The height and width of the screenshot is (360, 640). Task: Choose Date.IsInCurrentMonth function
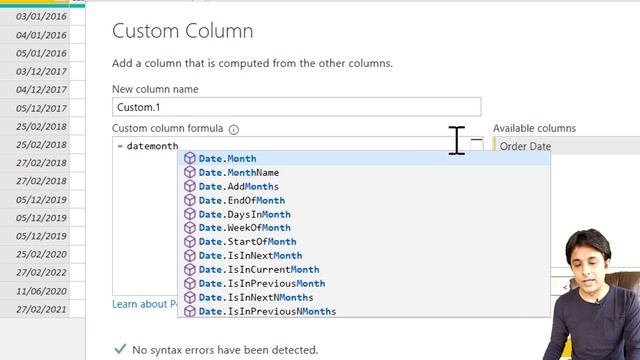[364, 269]
